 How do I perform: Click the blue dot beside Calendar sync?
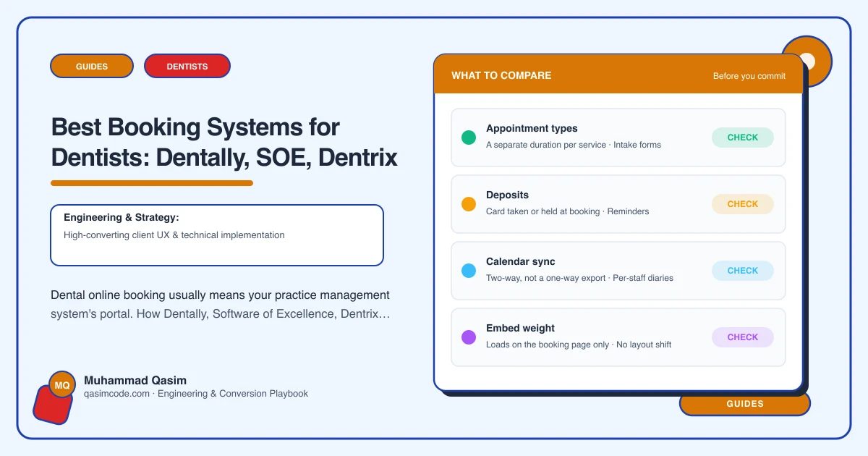(469, 271)
